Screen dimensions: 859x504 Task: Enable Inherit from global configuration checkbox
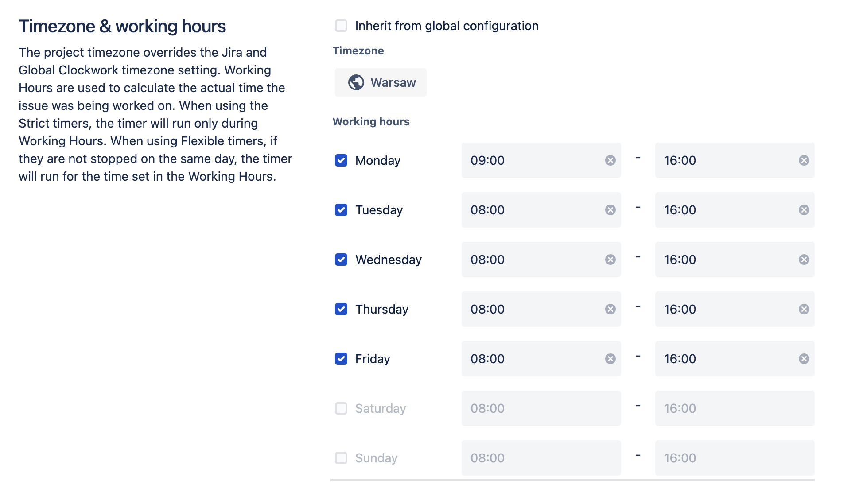click(x=341, y=26)
